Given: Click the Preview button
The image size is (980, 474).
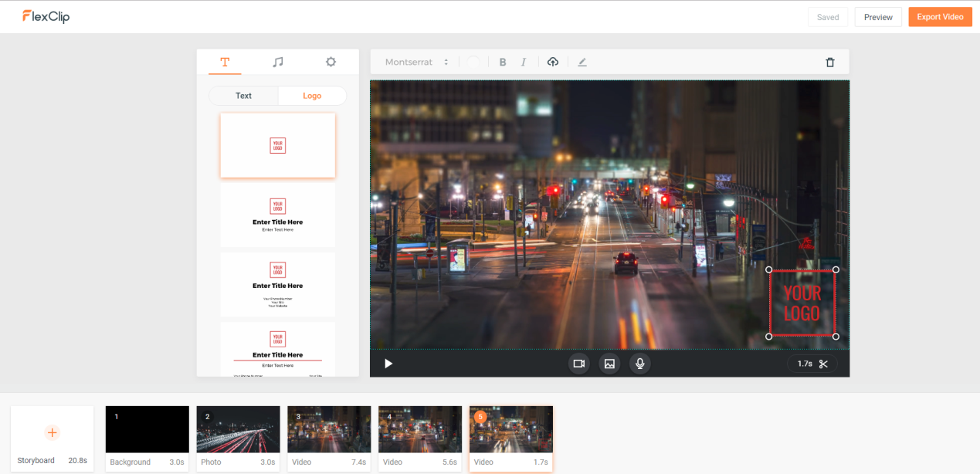Looking at the screenshot, I should 878,17.
